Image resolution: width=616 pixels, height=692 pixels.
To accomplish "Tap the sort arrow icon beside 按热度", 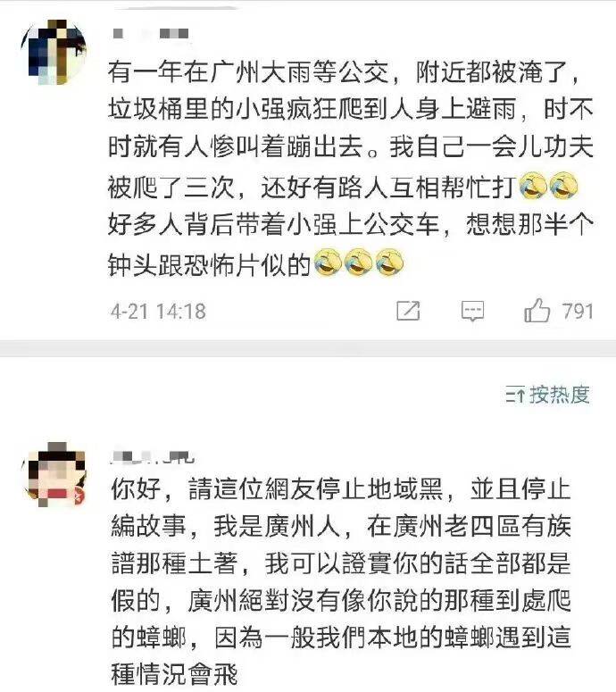I will coord(515,395).
